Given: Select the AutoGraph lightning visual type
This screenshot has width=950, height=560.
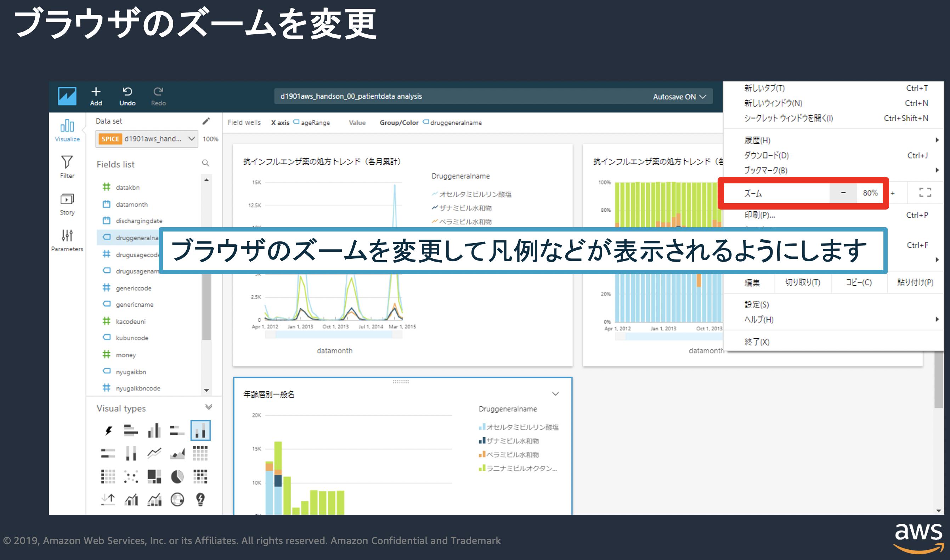Looking at the screenshot, I should [x=109, y=430].
